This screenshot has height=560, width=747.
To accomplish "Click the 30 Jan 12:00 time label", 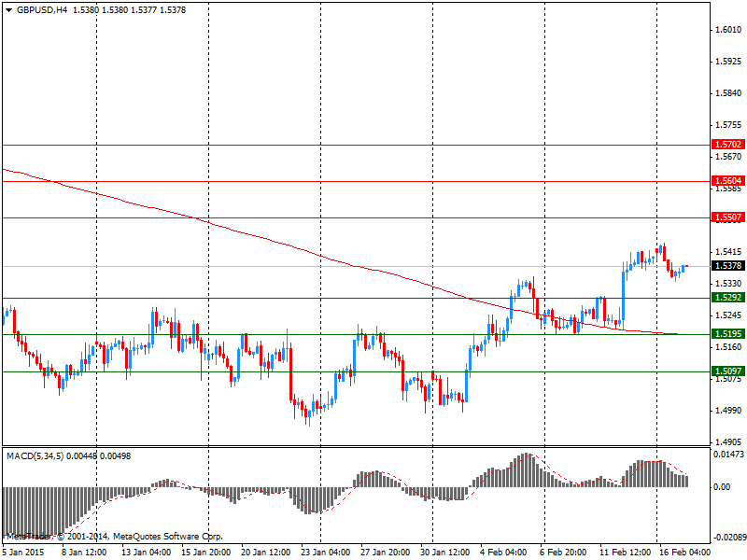I will coord(445,552).
